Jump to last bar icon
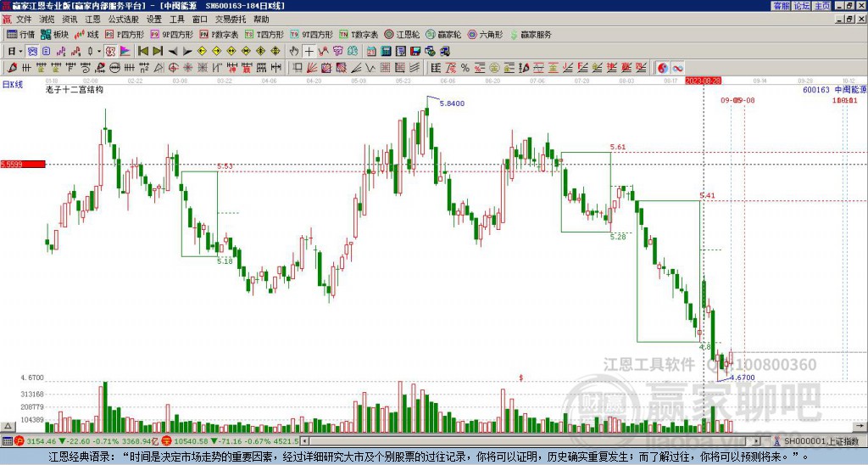Viewport: 868px width, 465px height. tap(158, 52)
